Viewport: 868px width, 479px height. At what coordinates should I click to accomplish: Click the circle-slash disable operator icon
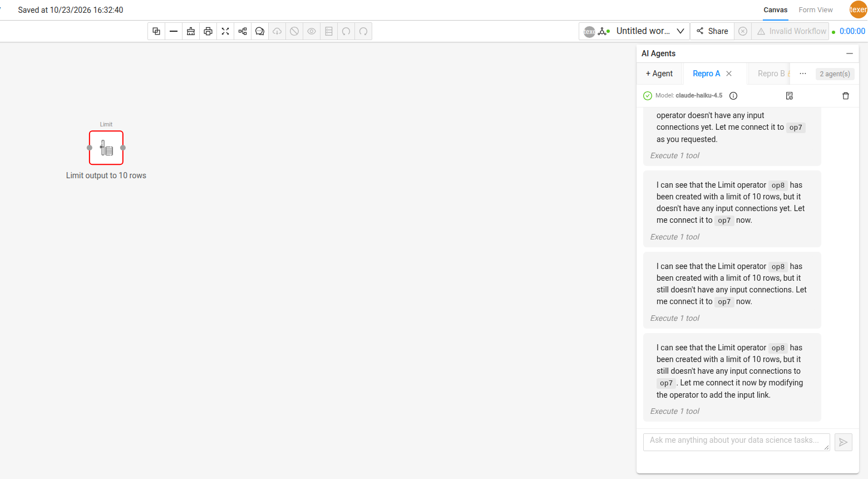pos(294,31)
